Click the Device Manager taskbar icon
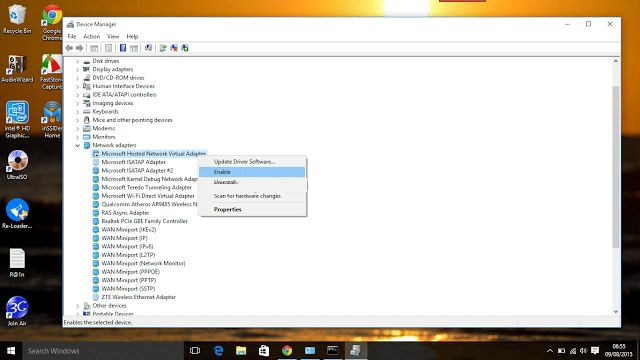 point(356,351)
